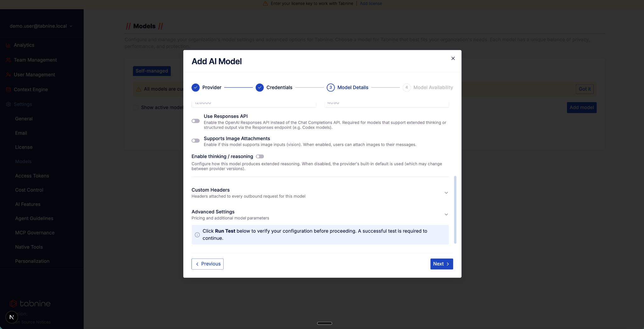
Task: Click the warning icon in license banner
Action: click(265, 3)
